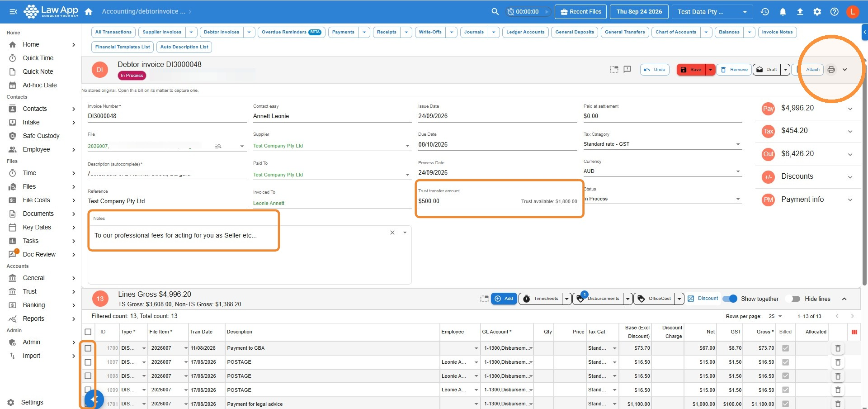This screenshot has height=409, width=868.
Task: Open the settings gear in top bar
Action: [817, 12]
